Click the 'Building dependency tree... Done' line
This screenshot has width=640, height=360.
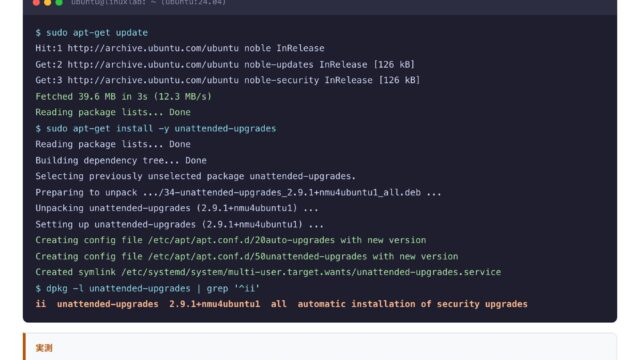pyautogui.click(x=121, y=160)
